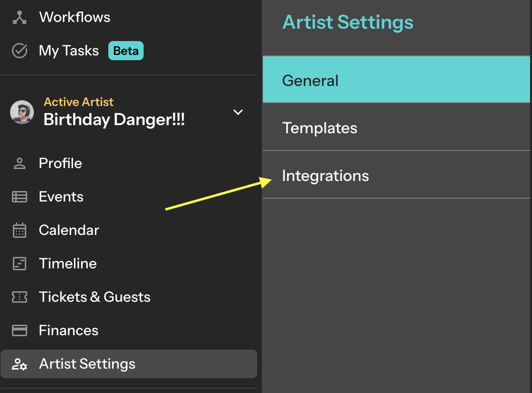Click the Artist Settings page heading
Image resolution: width=532 pixels, height=393 pixels.
[348, 22]
